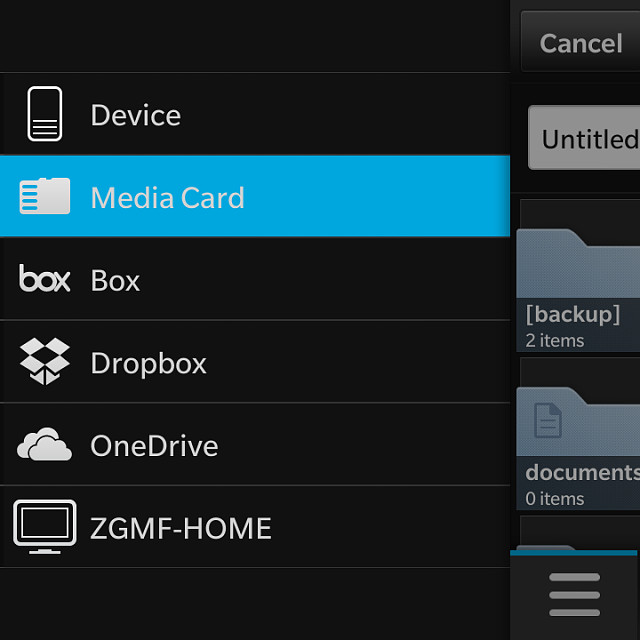Tap the Dropbox logo icon
640x640 pixels.
click(44, 361)
